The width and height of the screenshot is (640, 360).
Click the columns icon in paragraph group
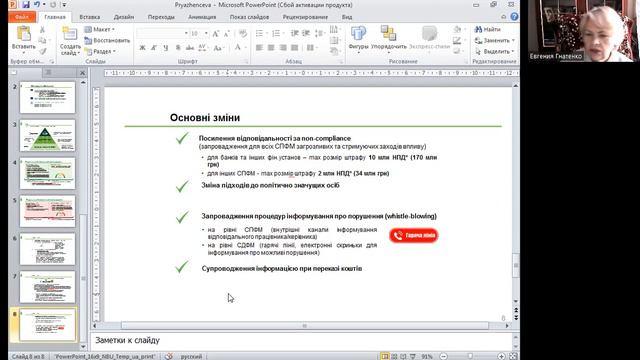[x=311, y=48]
